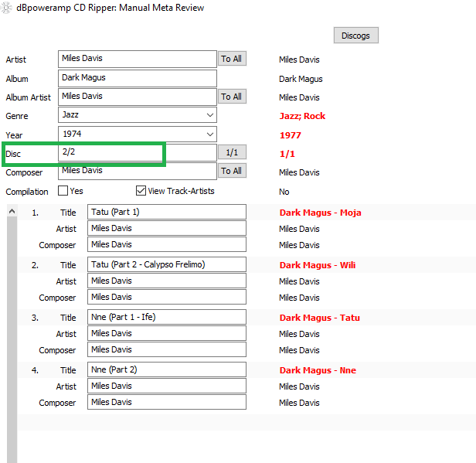Click the 1/1 button next to Disc

coord(231,152)
